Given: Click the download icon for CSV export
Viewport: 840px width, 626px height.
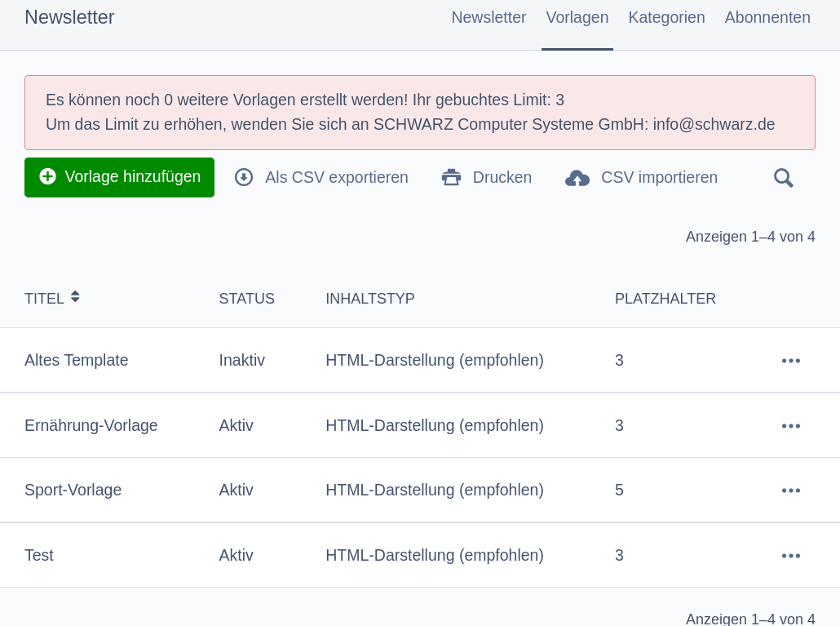Looking at the screenshot, I should [x=244, y=177].
